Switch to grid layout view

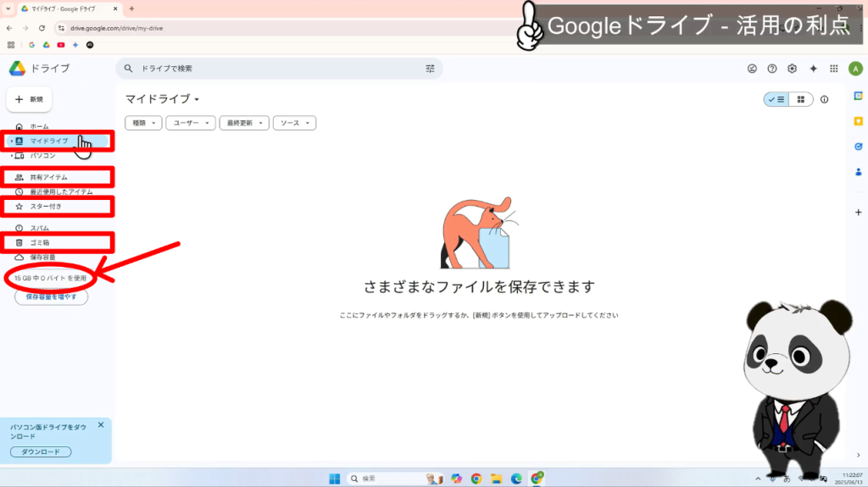coord(800,100)
